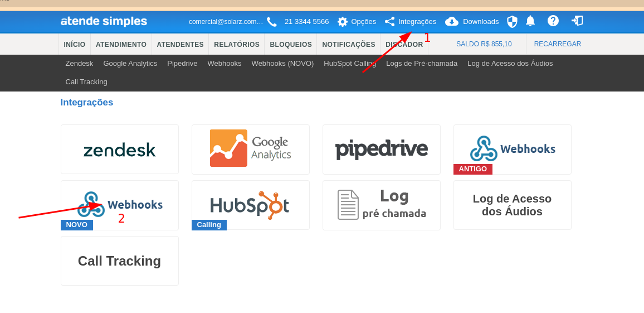Open the DISCADOR menu
The width and height of the screenshot is (644, 313).
pyautogui.click(x=404, y=45)
